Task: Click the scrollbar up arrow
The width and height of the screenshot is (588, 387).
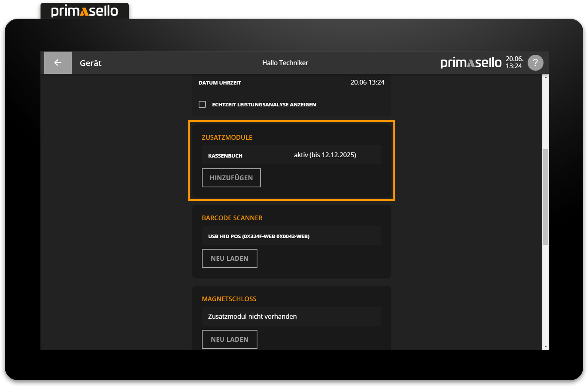Action: 545,77
